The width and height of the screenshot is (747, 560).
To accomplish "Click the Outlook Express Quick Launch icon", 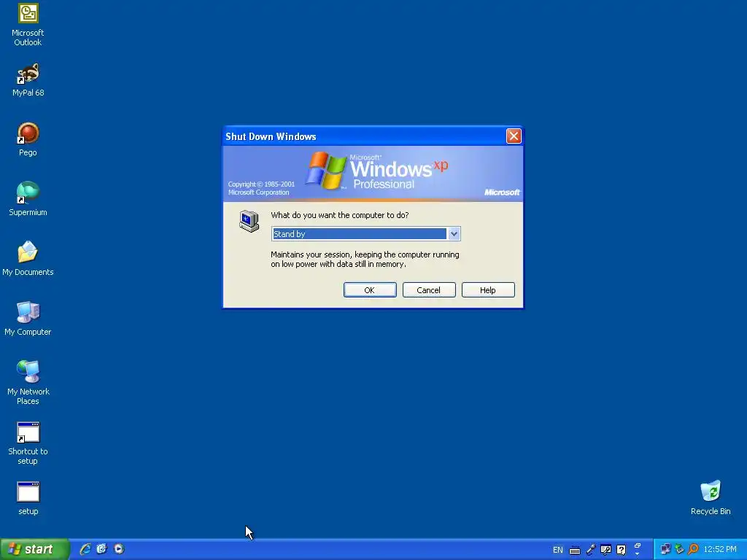I will click(x=102, y=549).
